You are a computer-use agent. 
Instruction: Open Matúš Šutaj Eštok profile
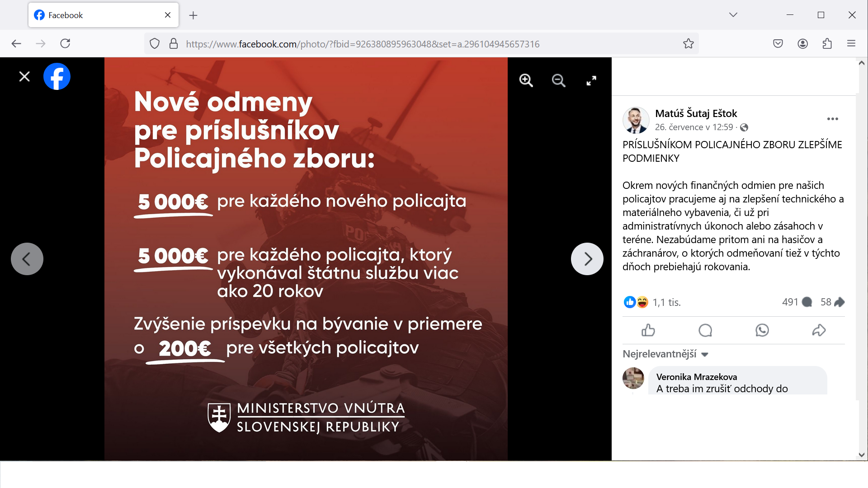click(x=696, y=113)
